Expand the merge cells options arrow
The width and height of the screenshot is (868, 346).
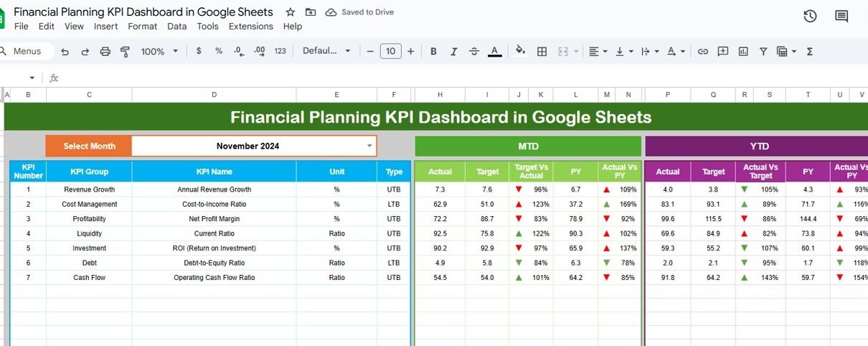575,52
